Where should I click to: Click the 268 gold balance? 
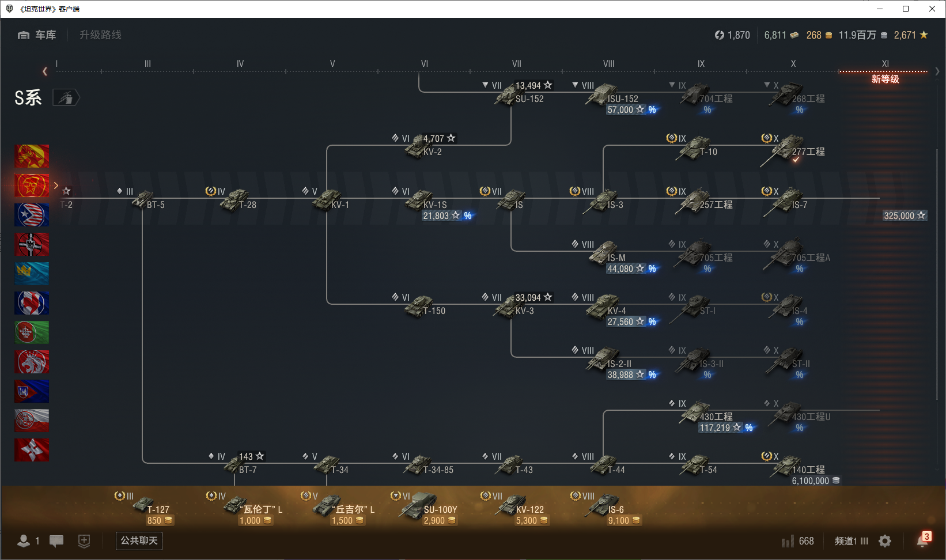point(819,35)
